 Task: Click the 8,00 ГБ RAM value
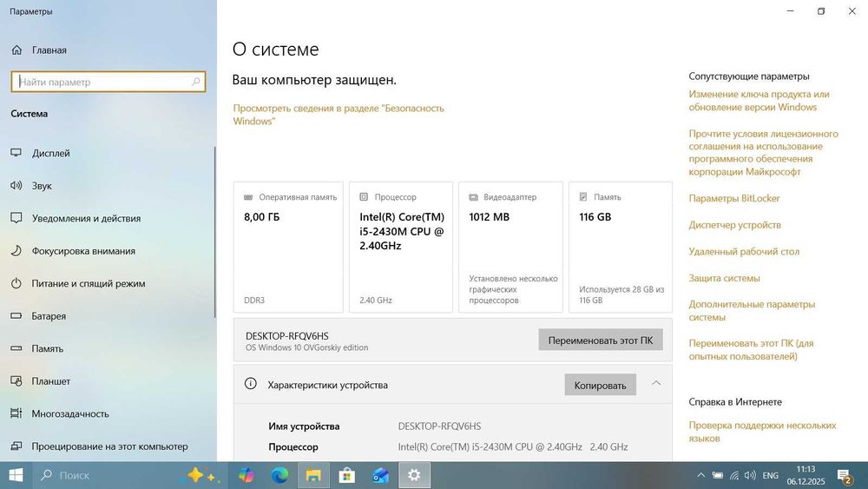(x=262, y=217)
